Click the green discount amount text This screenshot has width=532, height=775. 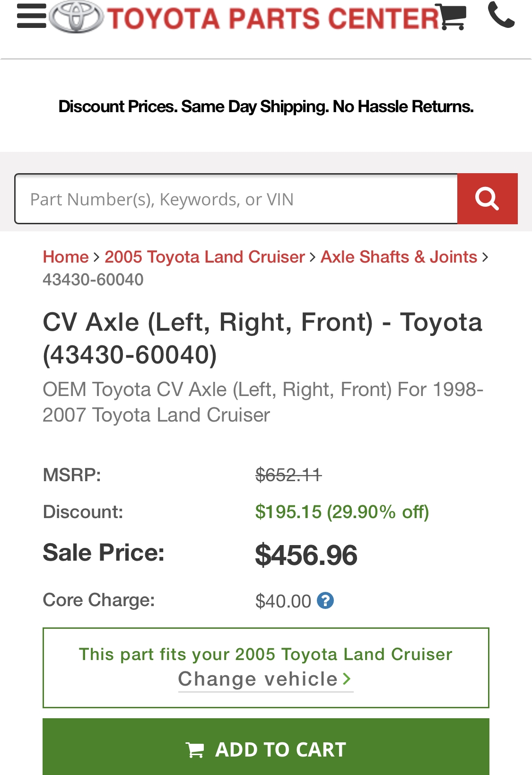342,512
